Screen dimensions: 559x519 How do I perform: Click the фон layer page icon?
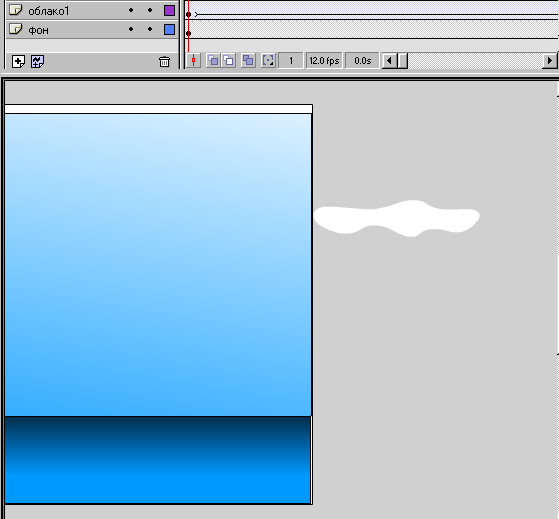point(15,29)
